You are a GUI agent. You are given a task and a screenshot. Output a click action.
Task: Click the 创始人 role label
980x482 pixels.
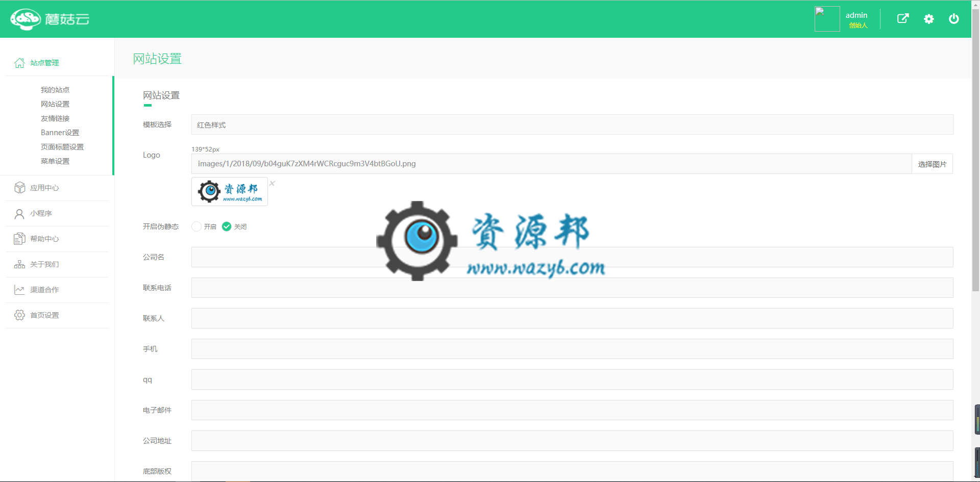[x=858, y=26]
